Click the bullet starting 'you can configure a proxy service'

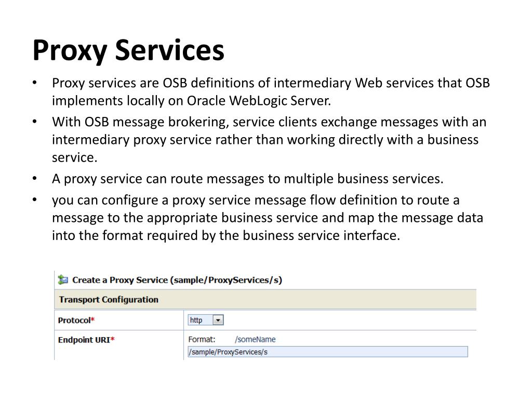click(x=268, y=218)
